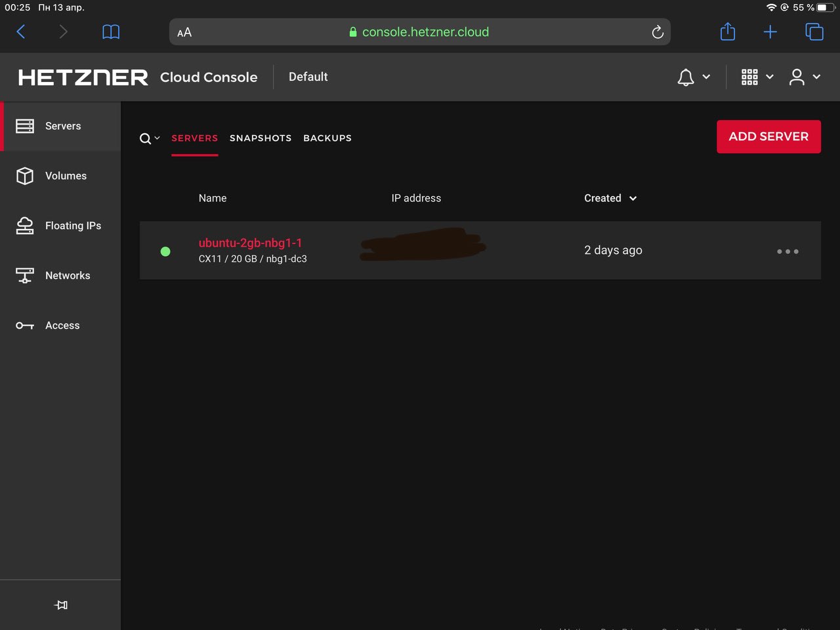Sort by the Name column header
Viewport: 840px width, 630px height.
213,198
